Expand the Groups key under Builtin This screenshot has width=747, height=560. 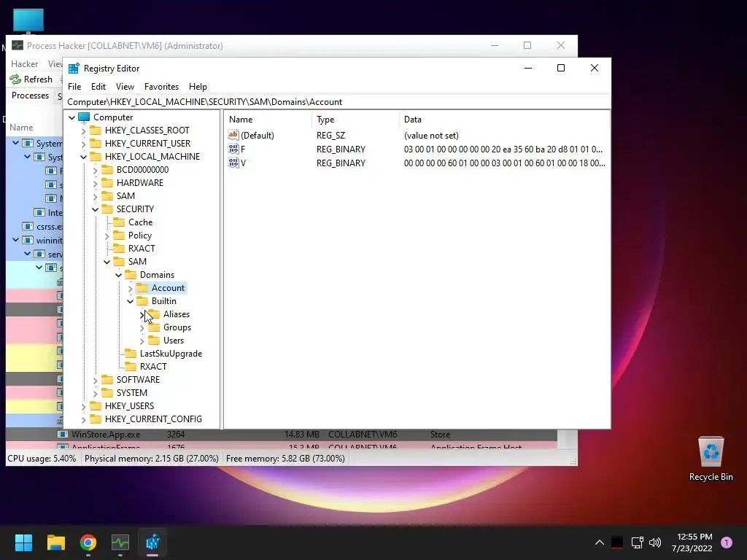(x=142, y=327)
